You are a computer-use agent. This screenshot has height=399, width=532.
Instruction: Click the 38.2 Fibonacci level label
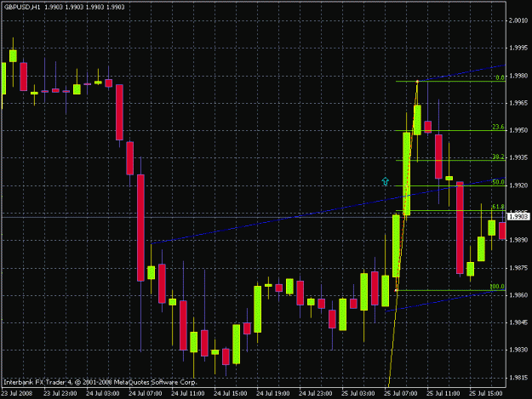498,157
